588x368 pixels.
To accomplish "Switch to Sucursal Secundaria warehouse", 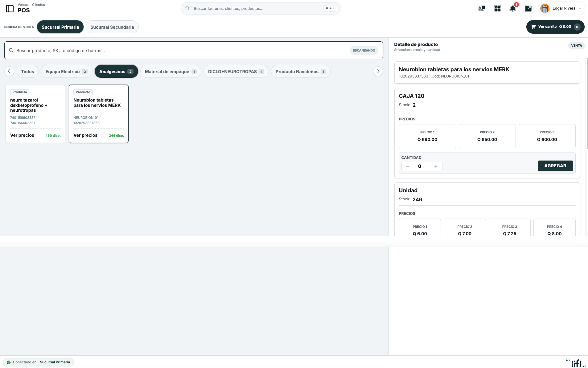I will pyautogui.click(x=112, y=27).
